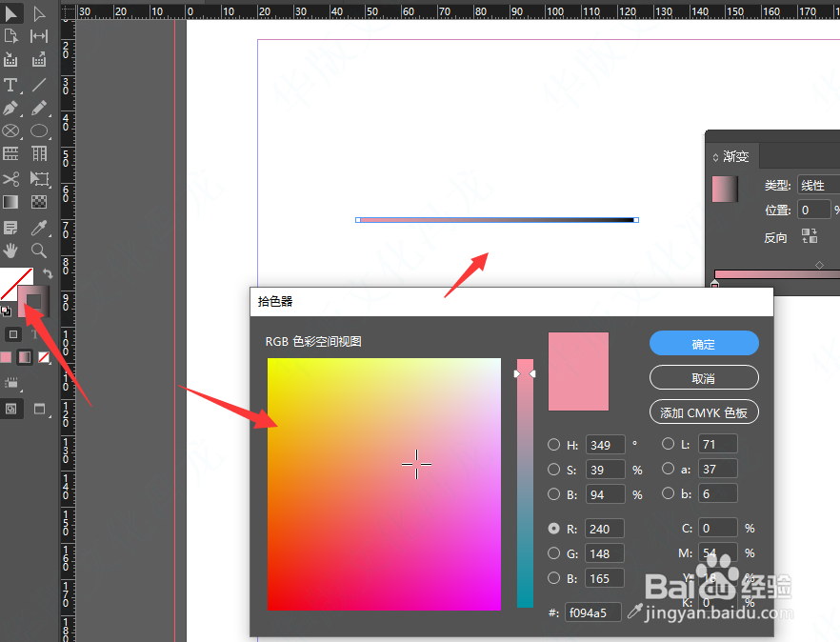This screenshot has height=642, width=840.
Task: Select the S saturation radio button
Action: tap(554, 470)
